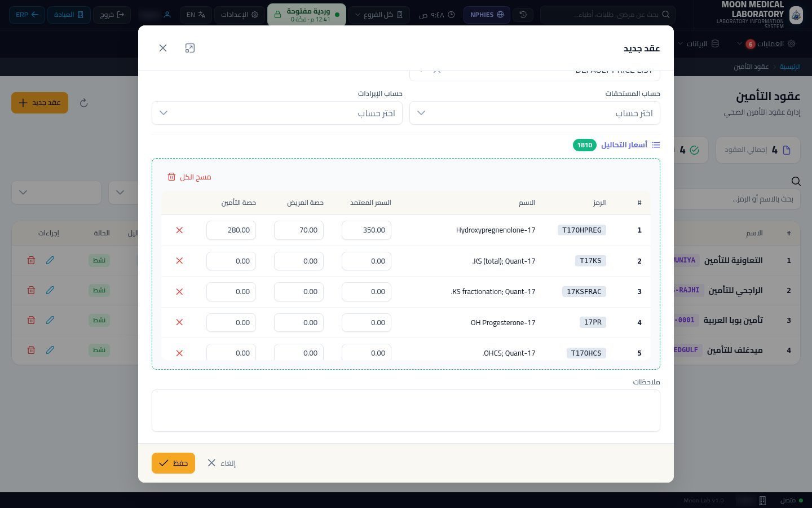The width and height of the screenshot is (812, 508).
Task: Remove the T17KS test row
Action: 179,261
